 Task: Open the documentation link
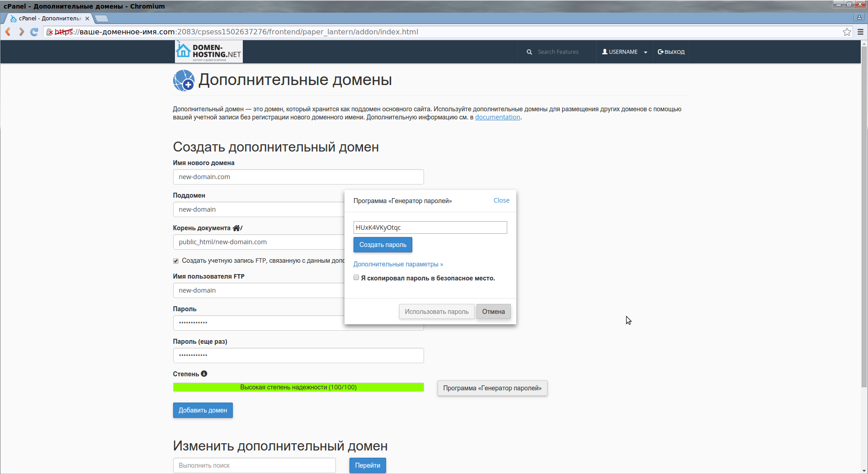pyautogui.click(x=497, y=117)
